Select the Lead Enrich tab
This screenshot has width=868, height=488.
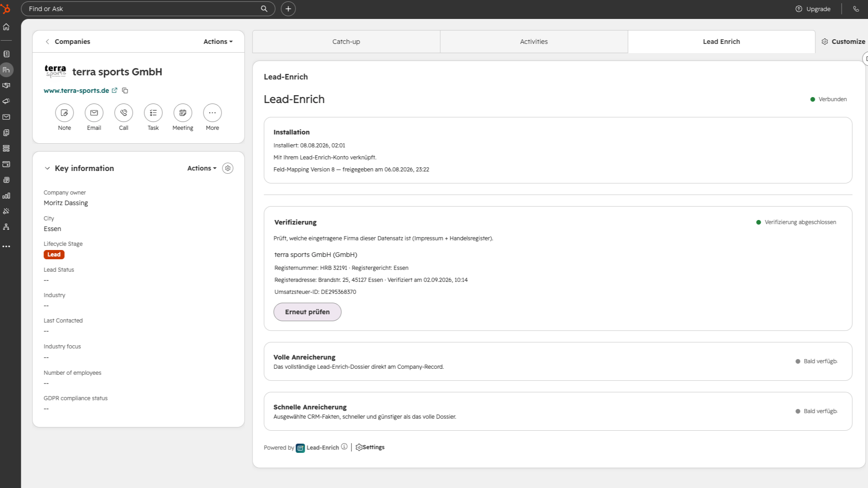click(721, 42)
